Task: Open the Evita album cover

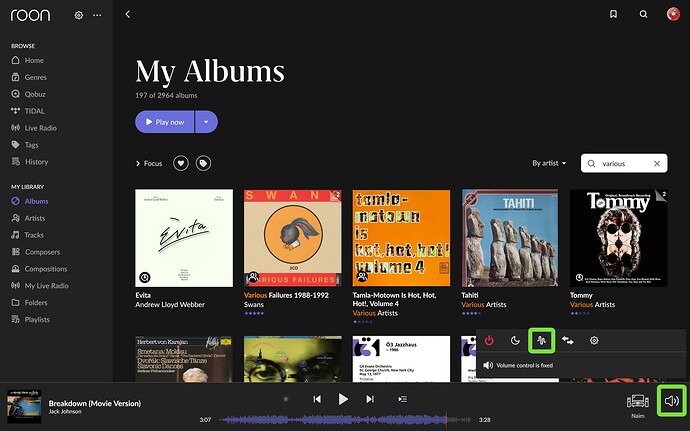Action: click(x=184, y=238)
